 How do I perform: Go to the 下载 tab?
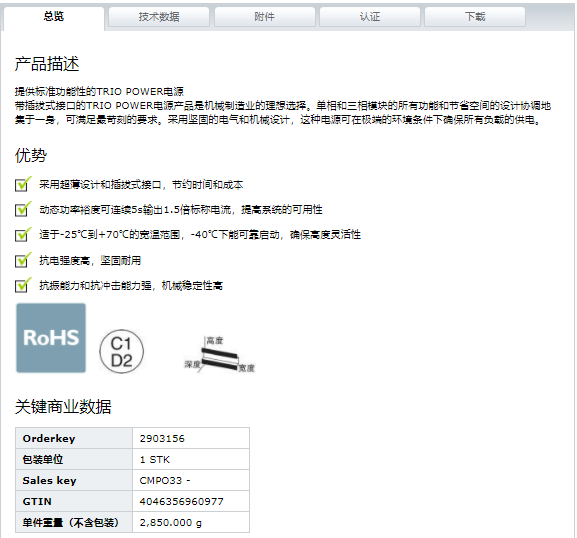point(475,17)
